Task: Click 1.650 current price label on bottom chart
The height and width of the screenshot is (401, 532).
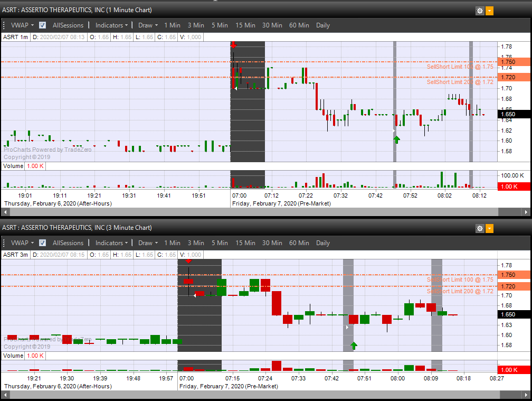Action: pyautogui.click(x=514, y=314)
